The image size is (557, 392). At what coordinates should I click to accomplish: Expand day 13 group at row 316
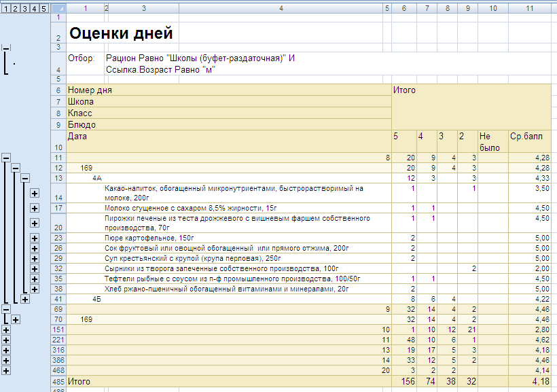tap(6, 350)
